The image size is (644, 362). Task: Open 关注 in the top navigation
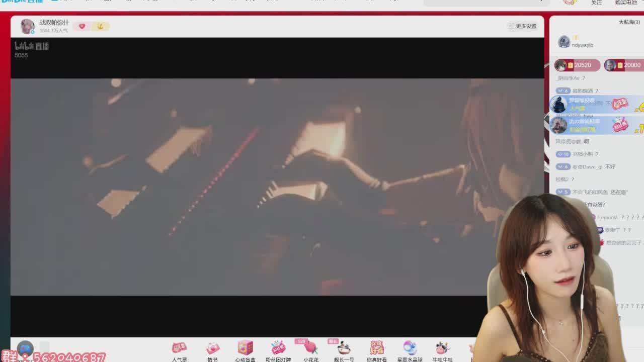click(596, 3)
